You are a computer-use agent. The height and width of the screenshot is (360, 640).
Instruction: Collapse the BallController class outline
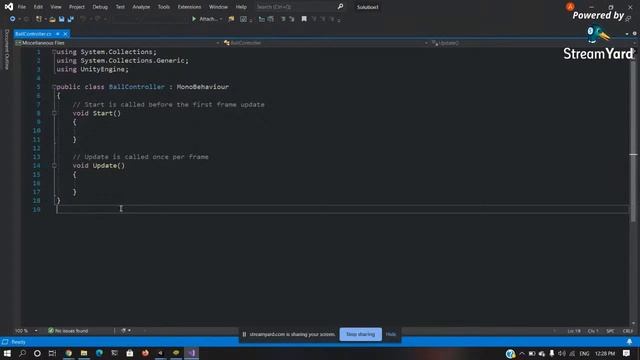(x=54, y=87)
